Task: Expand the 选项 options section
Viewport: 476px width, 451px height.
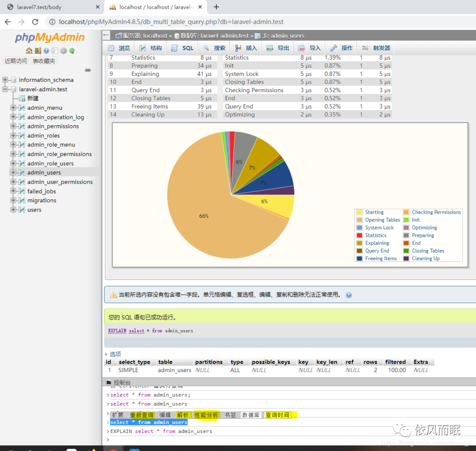Action: coord(113,354)
